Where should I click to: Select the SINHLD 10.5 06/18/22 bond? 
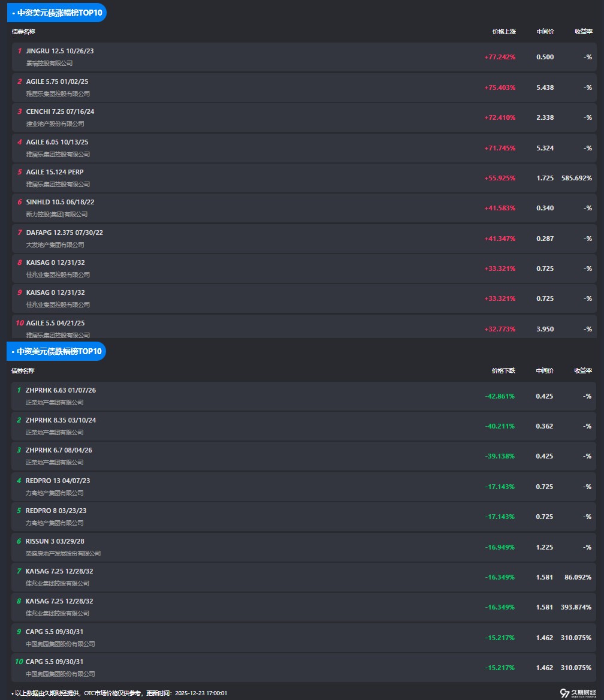click(60, 202)
